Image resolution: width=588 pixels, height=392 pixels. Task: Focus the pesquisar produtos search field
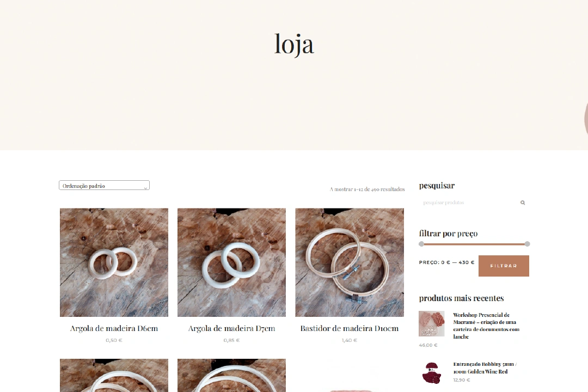click(470, 203)
